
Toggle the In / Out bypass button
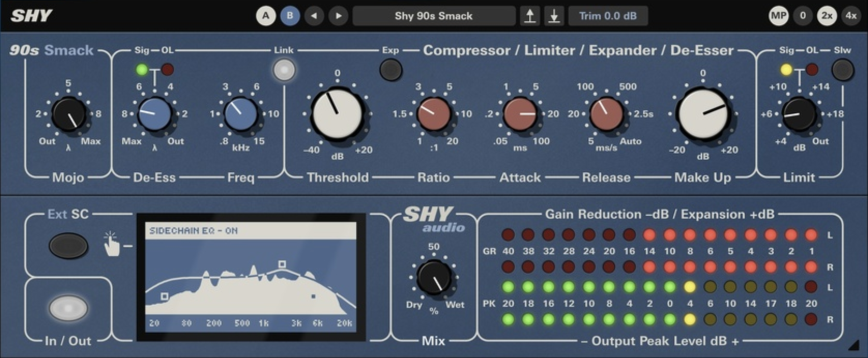tap(68, 308)
